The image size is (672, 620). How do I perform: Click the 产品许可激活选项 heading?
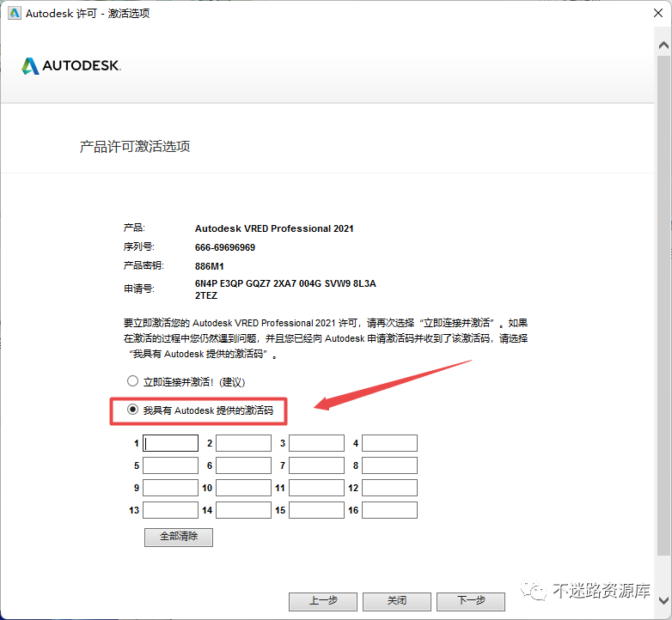click(x=135, y=147)
